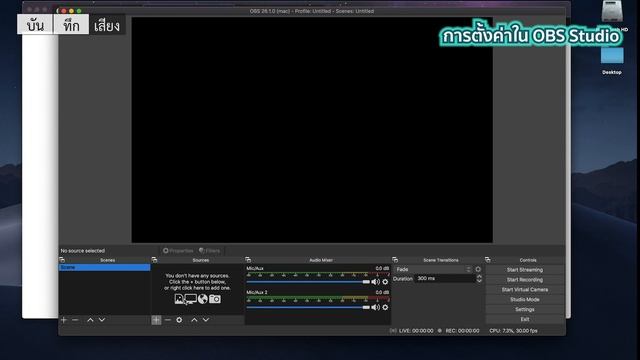The image size is (640, 360).
Task: Add a new source with plus button
Action: click(156, 320)
